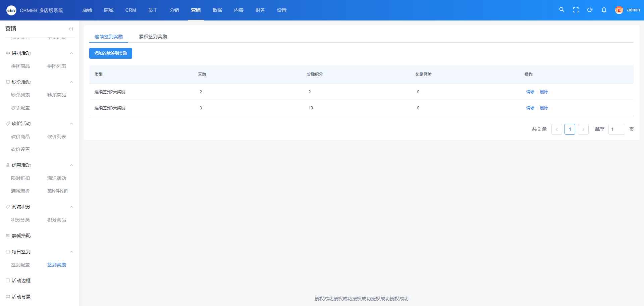
Task: Open the 活动边框 sidebar item
Action: pyautogui.click(x=21, y=280)
